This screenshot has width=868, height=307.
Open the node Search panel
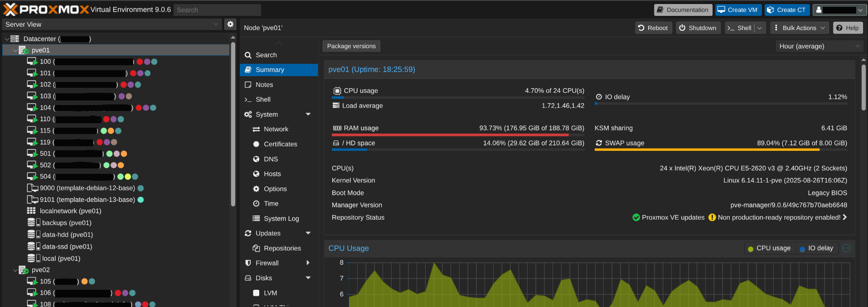pos(279,55)
